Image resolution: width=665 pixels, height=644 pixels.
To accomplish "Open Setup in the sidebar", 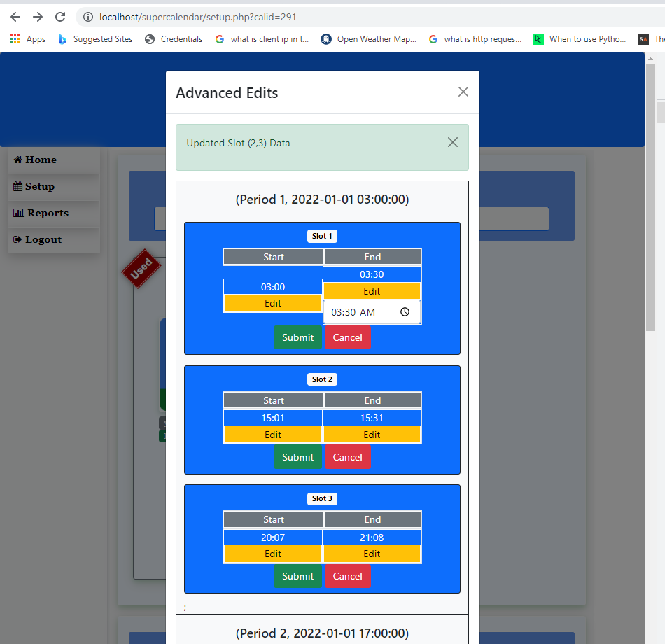I will click(x=53, y=187).
